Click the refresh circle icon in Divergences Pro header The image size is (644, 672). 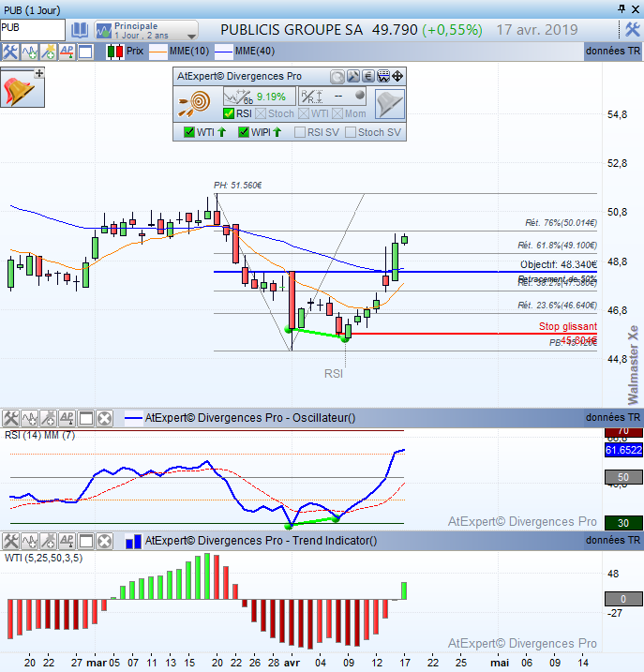point(337,77)
